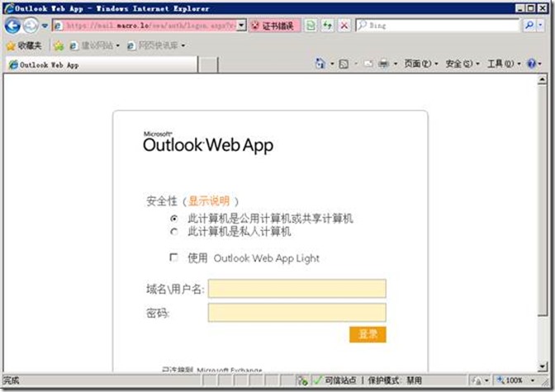Open the 建议网站 suggested sites link
This screenshot has height=392, width=555.
[x=94, y=45]
